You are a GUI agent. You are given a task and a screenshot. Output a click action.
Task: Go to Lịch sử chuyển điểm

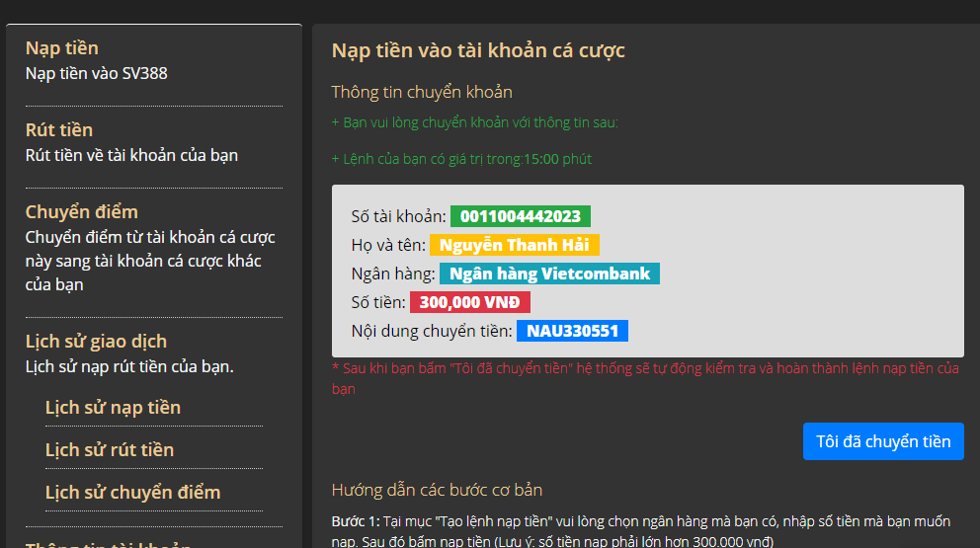[132, 493]
